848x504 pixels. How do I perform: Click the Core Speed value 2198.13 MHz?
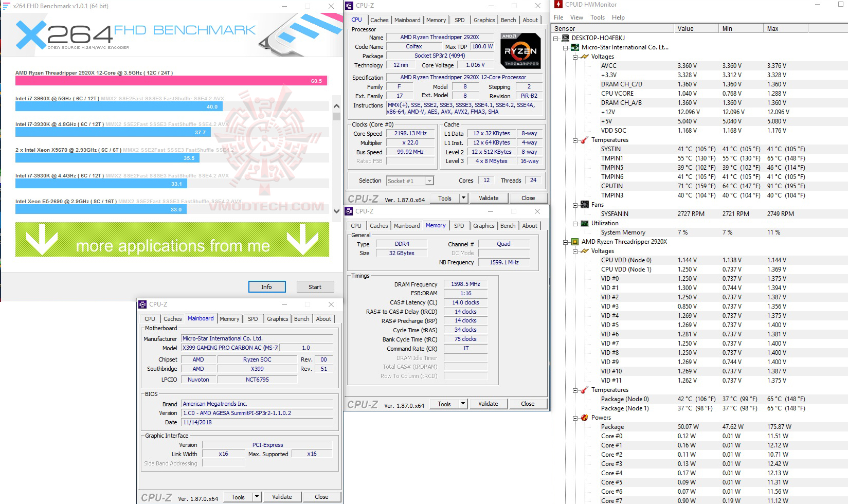tap(410, 134)
